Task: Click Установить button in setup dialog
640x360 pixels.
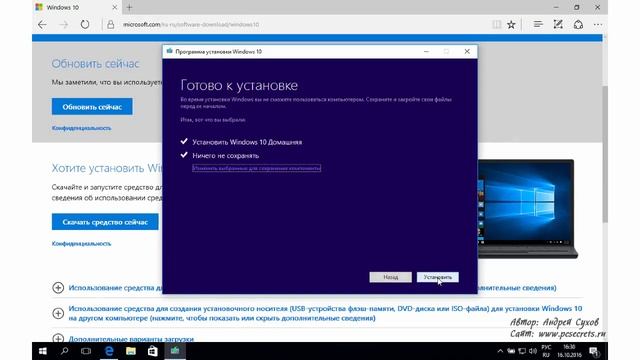Action: tap(438, 277)
